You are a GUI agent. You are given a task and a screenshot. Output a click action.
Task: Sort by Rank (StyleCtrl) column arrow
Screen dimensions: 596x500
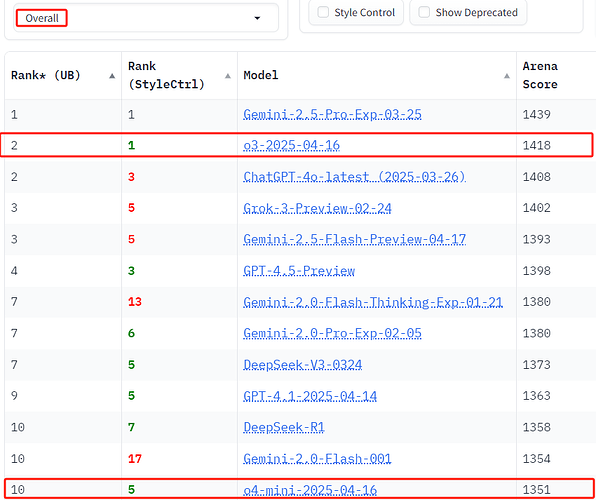click(x=228, y=76)
